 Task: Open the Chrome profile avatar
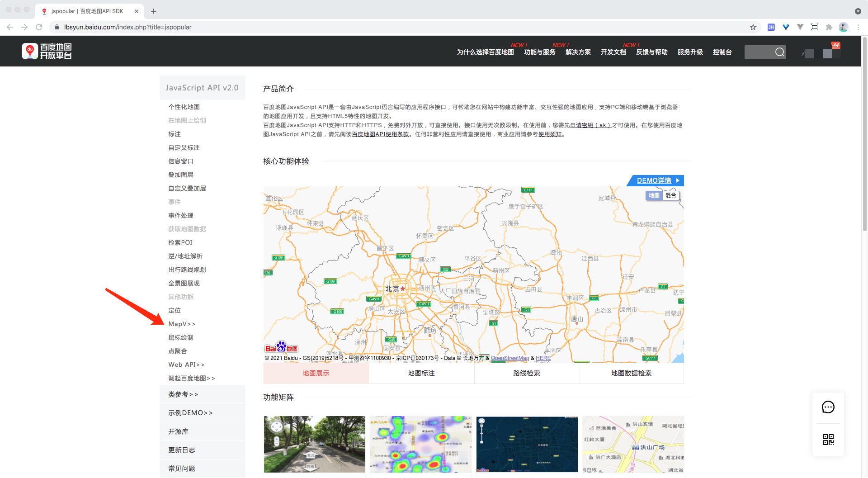point(844,27)
